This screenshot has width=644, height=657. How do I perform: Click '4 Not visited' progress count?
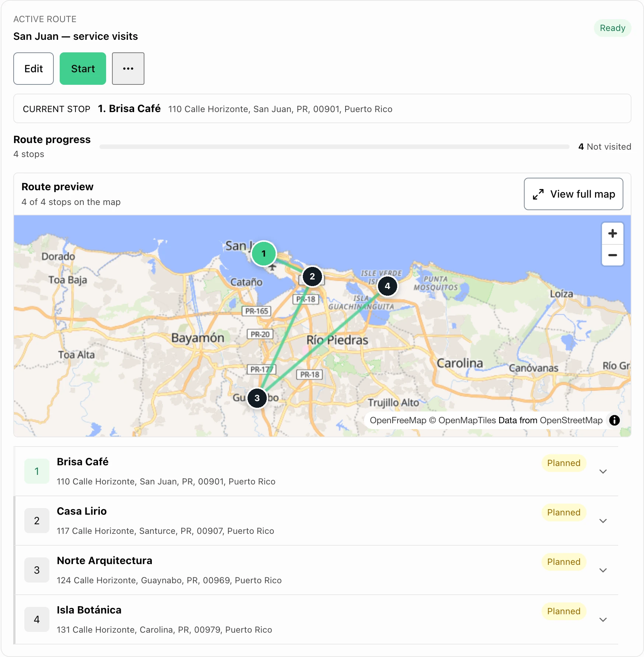click(x=605, y=147)
